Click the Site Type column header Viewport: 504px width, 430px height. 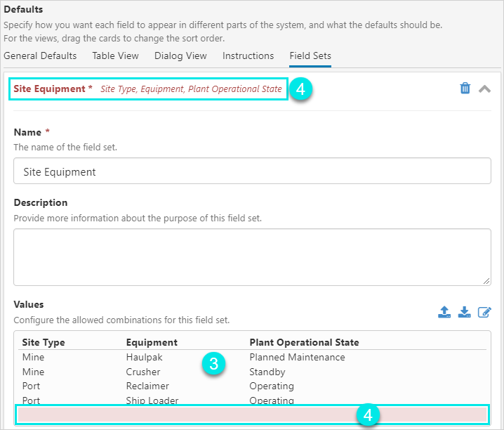point(44,342)
